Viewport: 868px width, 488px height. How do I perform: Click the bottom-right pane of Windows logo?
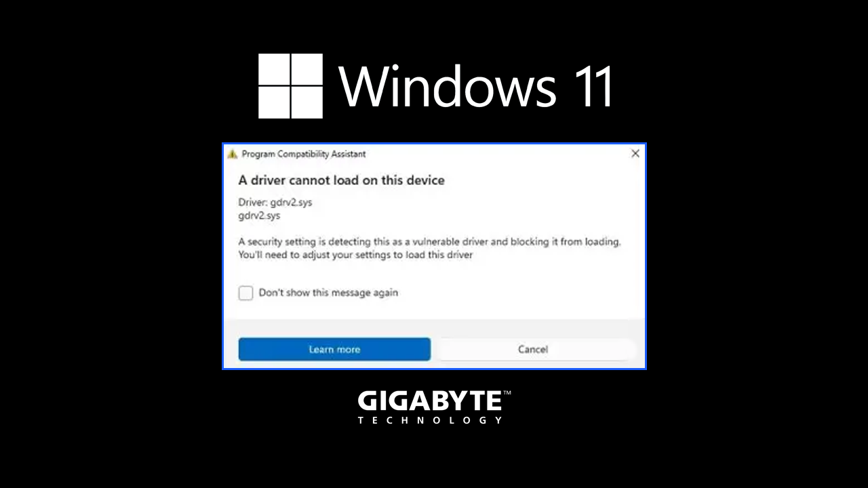pyautogui.click(x=307, y=103)
